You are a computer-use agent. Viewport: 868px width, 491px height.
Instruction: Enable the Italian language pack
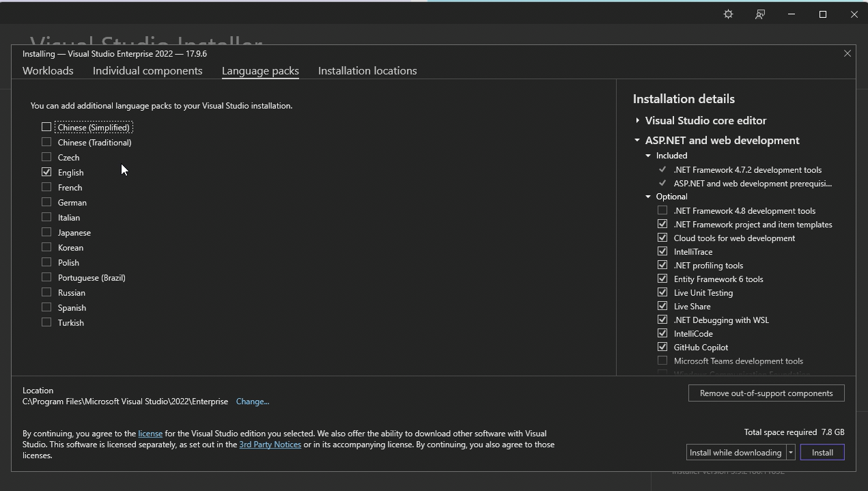click(x=46, y=217)
